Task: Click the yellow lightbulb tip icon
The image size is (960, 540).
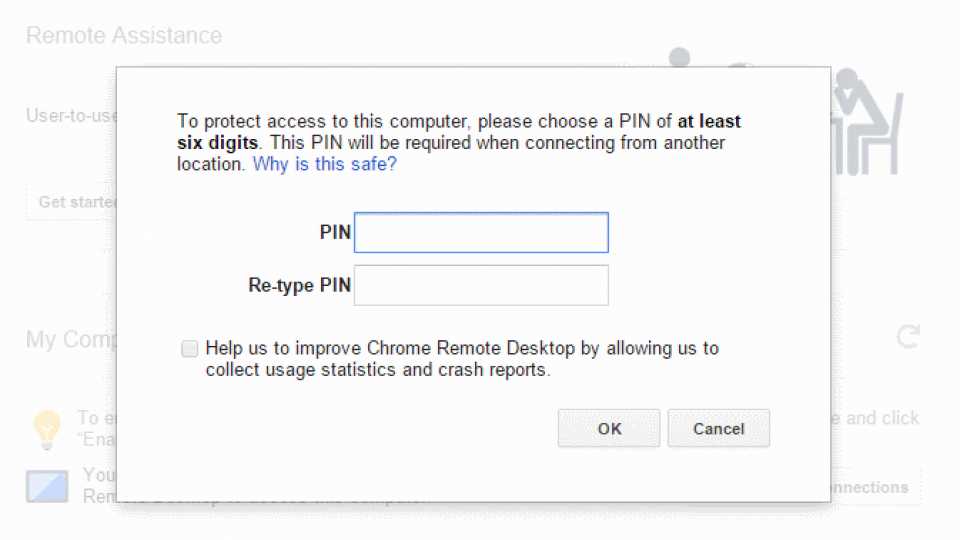Action: pos(47,429)
